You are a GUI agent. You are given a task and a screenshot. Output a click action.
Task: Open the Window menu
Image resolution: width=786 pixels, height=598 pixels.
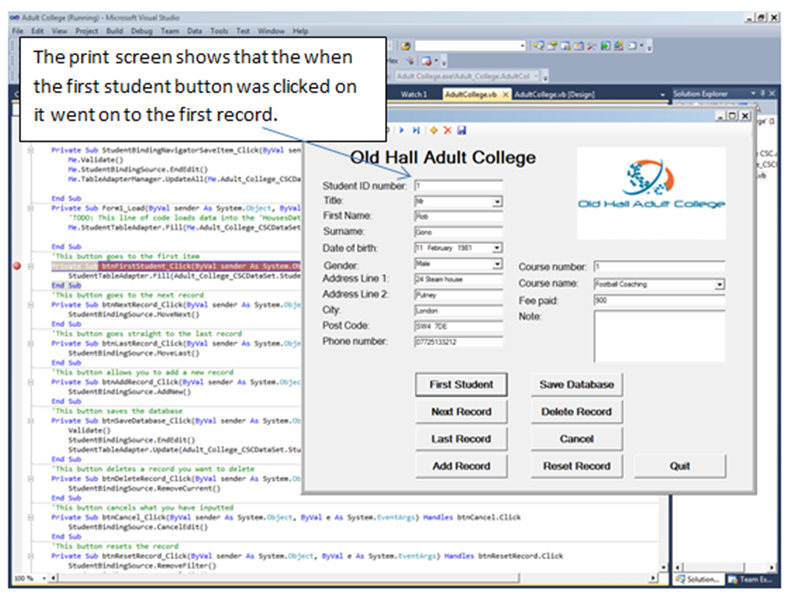coord(271,31)
